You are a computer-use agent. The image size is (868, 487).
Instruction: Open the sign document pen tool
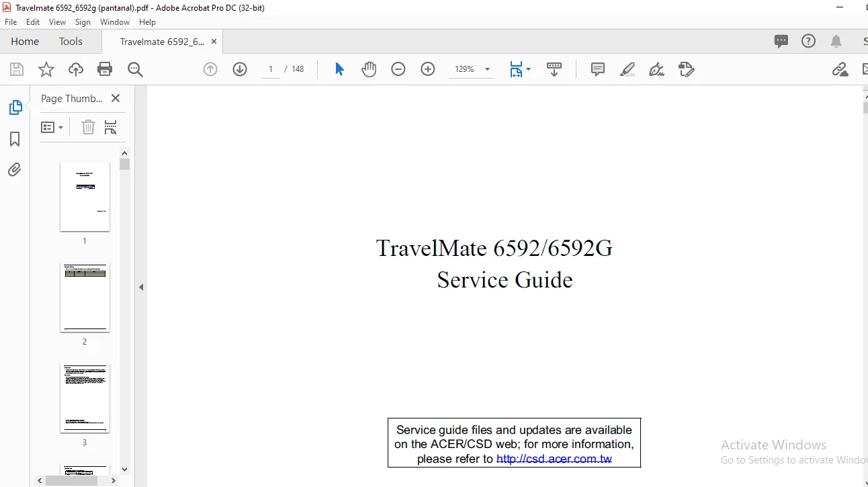click(x=657, y=69)
